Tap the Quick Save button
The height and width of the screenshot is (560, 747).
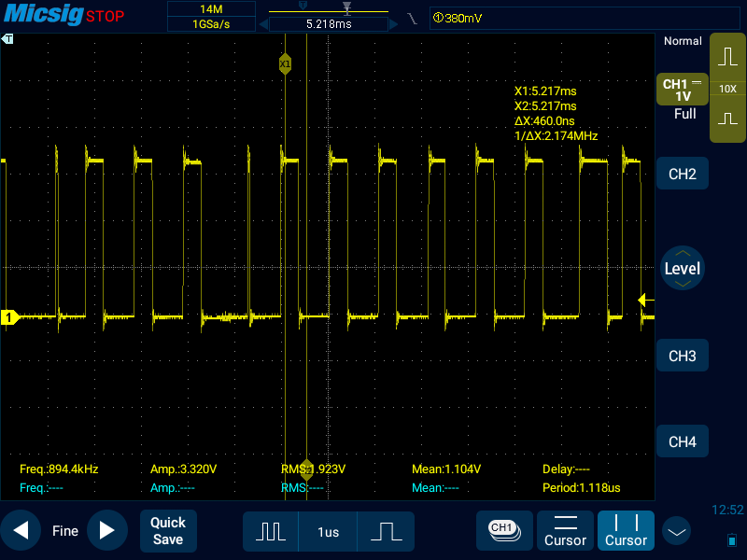click(x=168, y=531)
